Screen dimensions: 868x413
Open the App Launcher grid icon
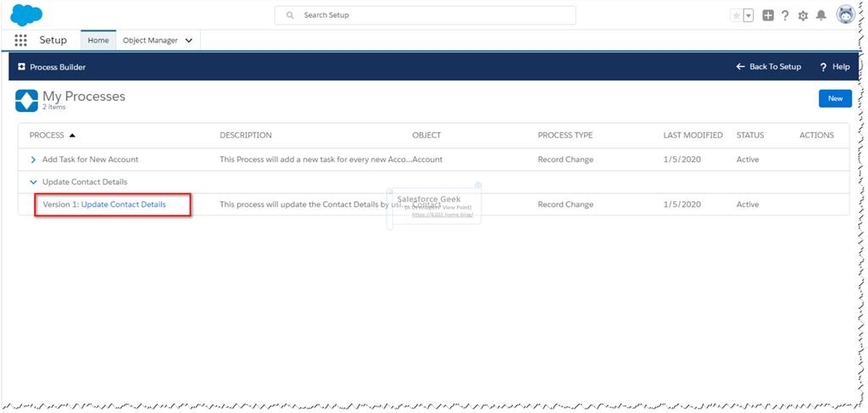(x=20, y=41)
